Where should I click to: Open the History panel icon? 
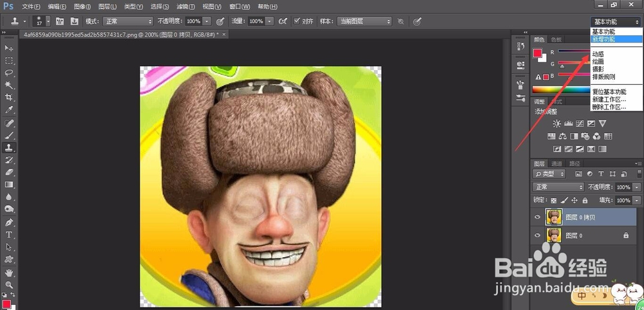pos(520,47)
